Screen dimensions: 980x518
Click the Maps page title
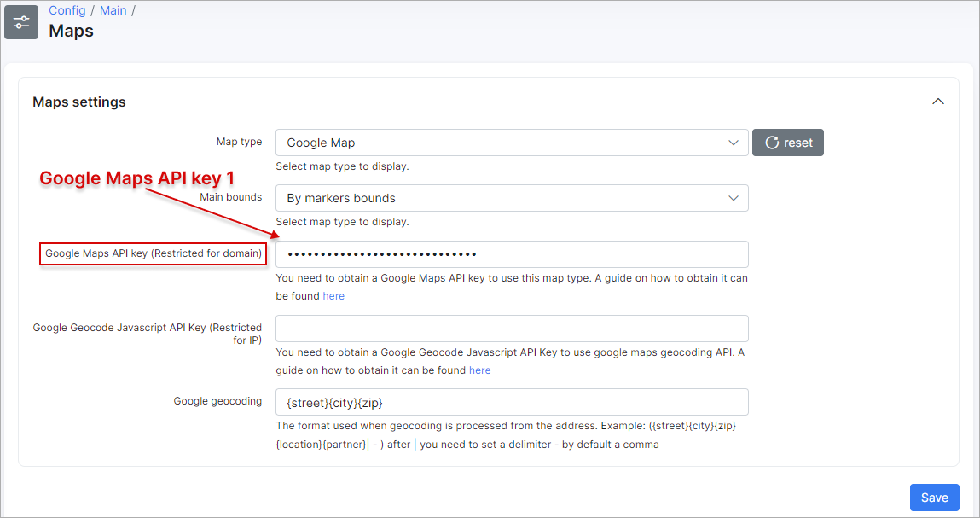[71, 31]
